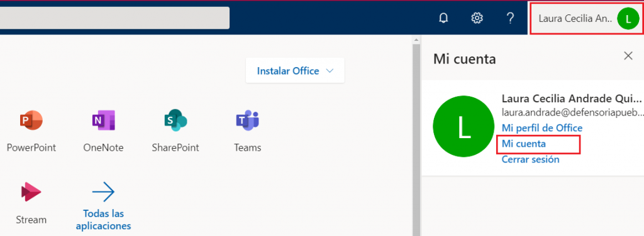
Task: Click the scrollbar up arrow beside the apps
Action: pos(416,40)
